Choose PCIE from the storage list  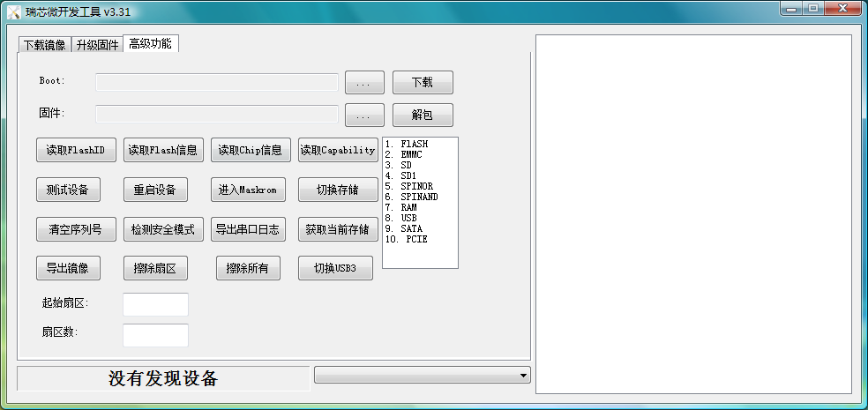416,239
